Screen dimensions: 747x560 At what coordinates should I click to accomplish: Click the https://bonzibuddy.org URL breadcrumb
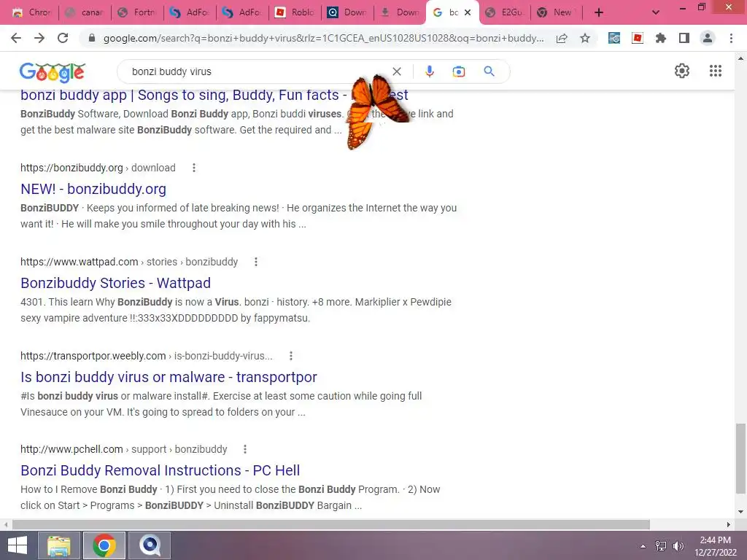(x=71, y=168)
